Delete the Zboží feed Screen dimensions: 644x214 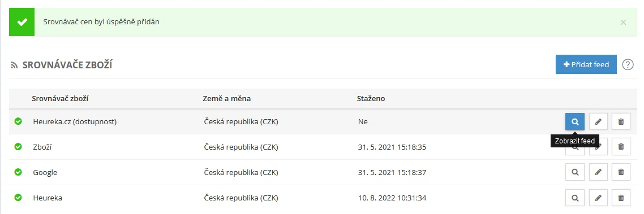621,147
